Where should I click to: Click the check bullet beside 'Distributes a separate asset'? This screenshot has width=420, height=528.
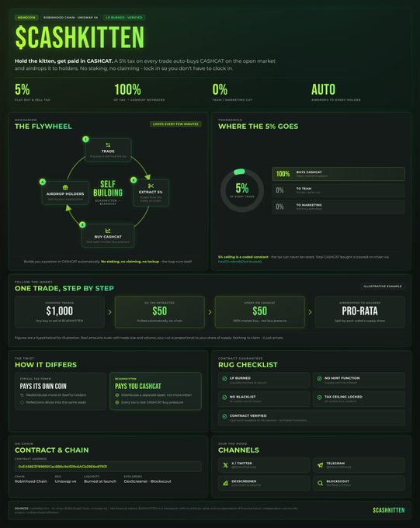pos(117,395)
